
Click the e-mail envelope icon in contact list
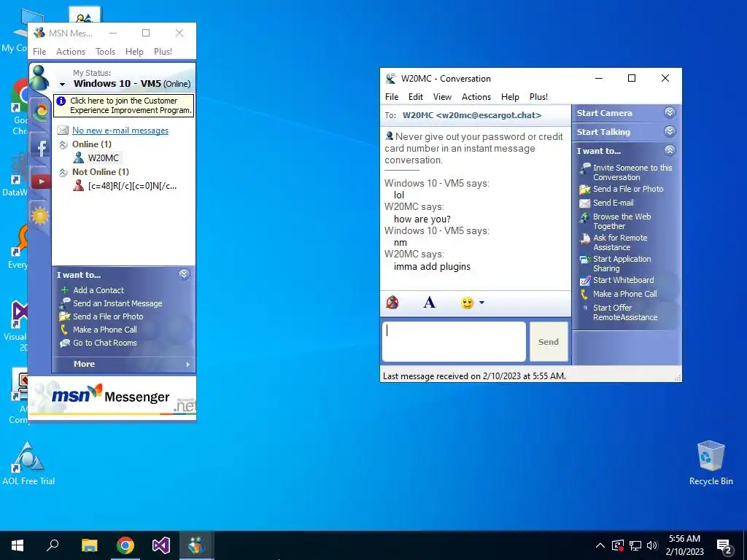click(x=63, y=131)
